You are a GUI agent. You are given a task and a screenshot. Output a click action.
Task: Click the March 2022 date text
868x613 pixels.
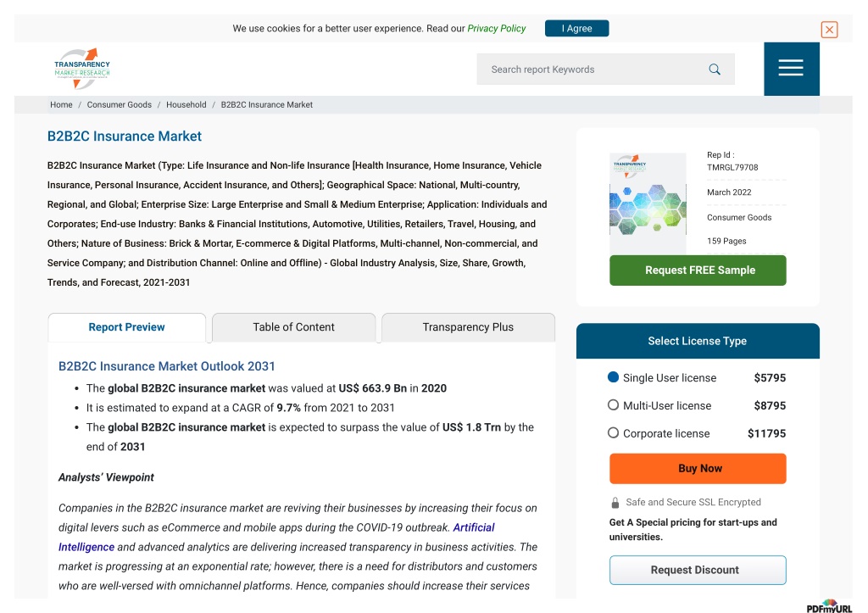pyautogui.click(x=729, y=192)
